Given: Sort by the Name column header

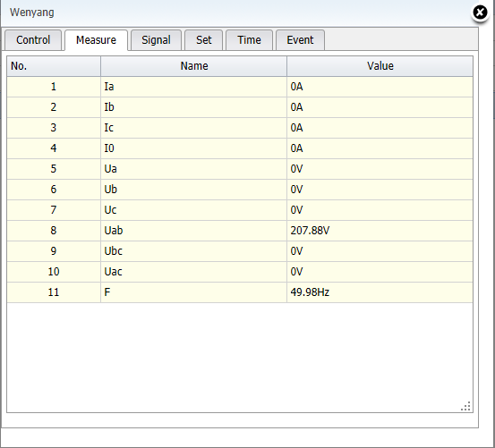Looking at the screenshot, I should [x=194, y=66].
